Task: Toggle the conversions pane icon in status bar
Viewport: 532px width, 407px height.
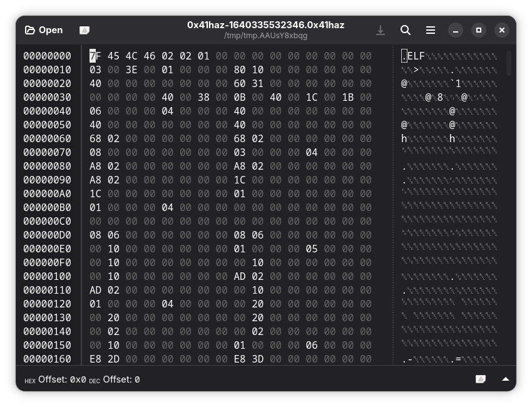Action: (x=480, y=379)
